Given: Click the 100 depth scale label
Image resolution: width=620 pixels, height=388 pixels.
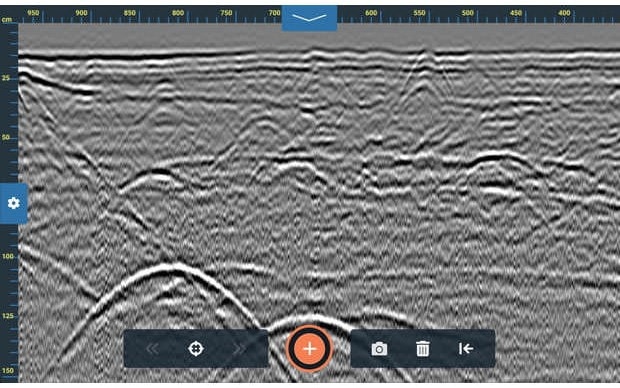Looking at the screenshot, I should tap(8, 256).
